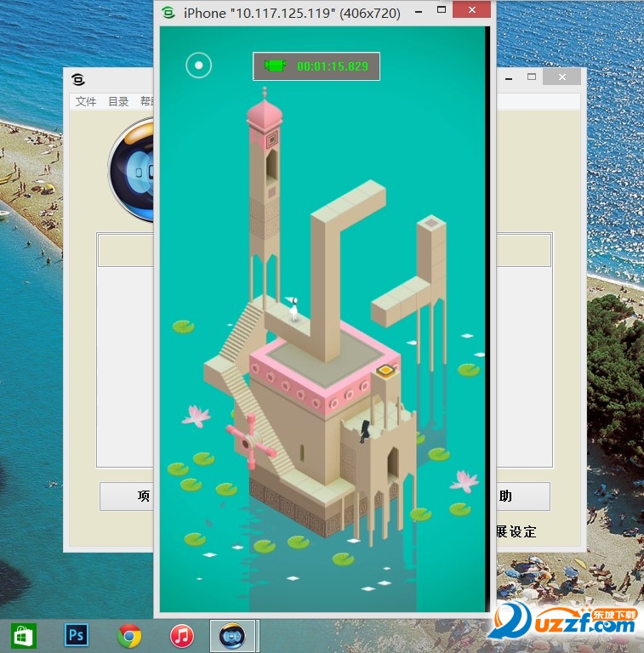Maximize the iPhone mirroring window

click(x=442, y=10)
